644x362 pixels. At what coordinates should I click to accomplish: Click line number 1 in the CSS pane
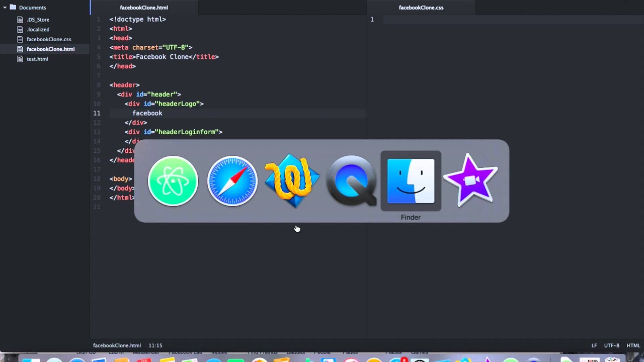coord(372,19)
